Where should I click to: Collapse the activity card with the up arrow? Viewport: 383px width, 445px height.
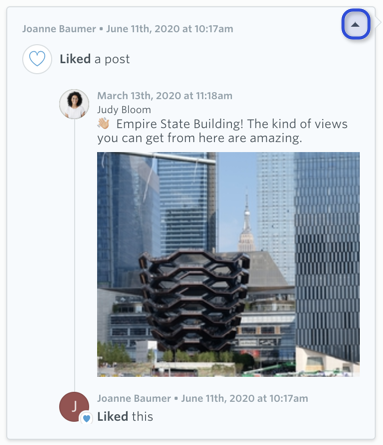(x=355, y=24)
